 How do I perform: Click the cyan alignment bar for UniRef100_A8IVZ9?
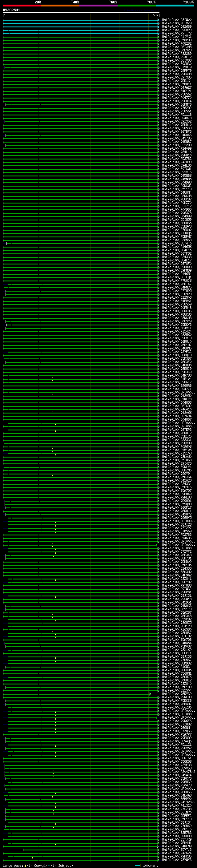point(80,23)
